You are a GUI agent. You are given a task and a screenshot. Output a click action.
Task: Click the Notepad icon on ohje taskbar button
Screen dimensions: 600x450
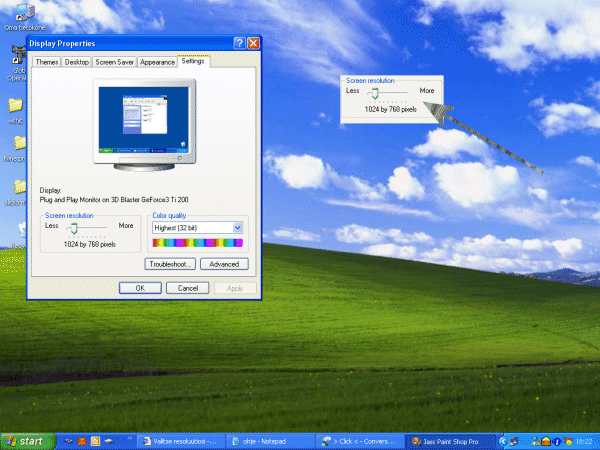tap(236, 442)
